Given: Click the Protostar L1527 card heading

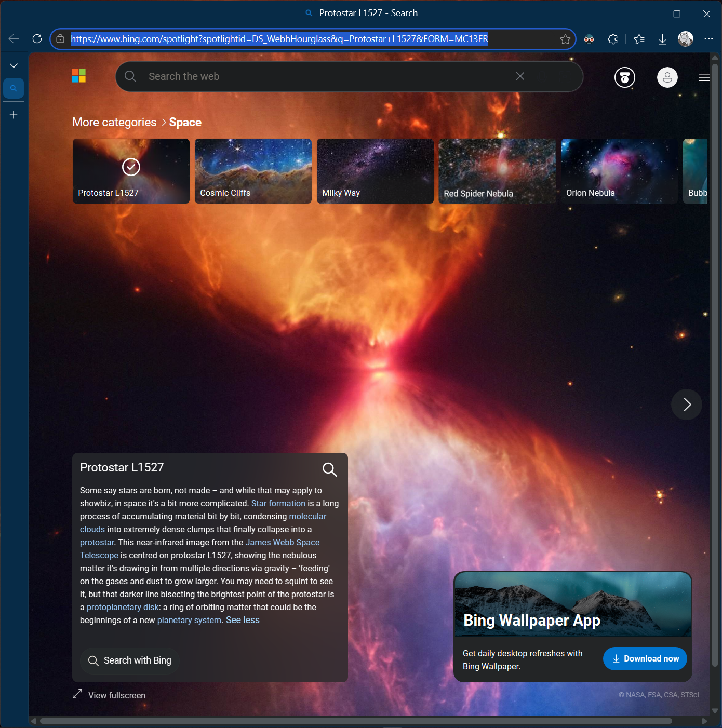Looking at the screenshot, I should [x=122, y=467].
